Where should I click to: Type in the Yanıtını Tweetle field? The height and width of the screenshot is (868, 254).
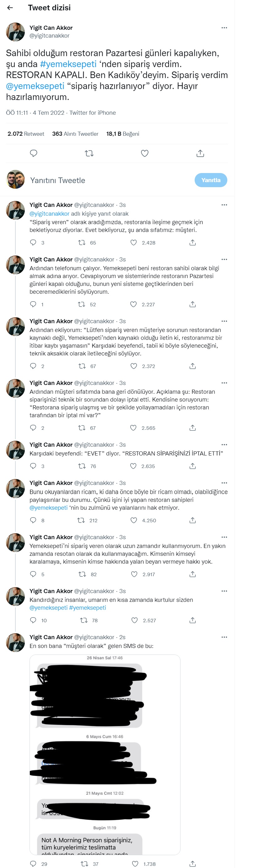(101, 180)
